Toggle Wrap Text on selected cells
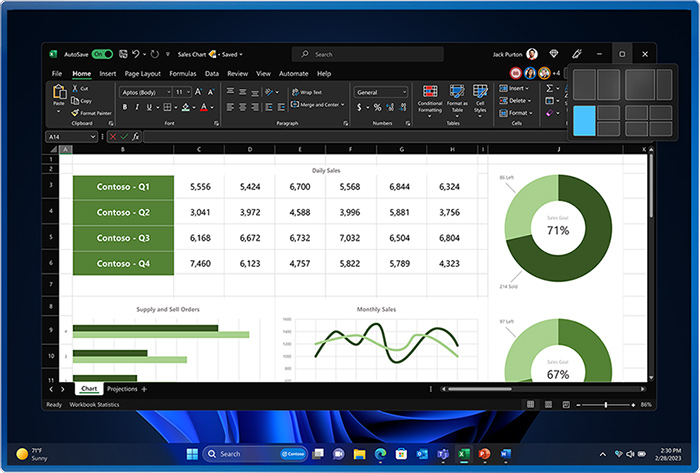The height and width of the screenshot is (473, 700). [x=307, y=92]
